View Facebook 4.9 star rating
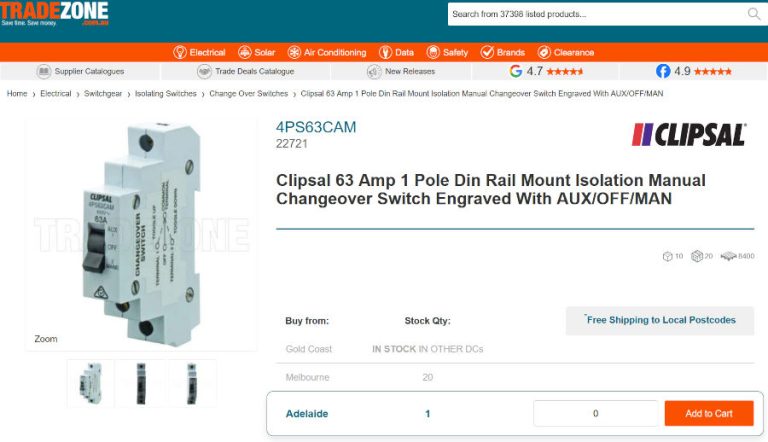768x442 pixels. pyautogui.click(x=694, y=72)
